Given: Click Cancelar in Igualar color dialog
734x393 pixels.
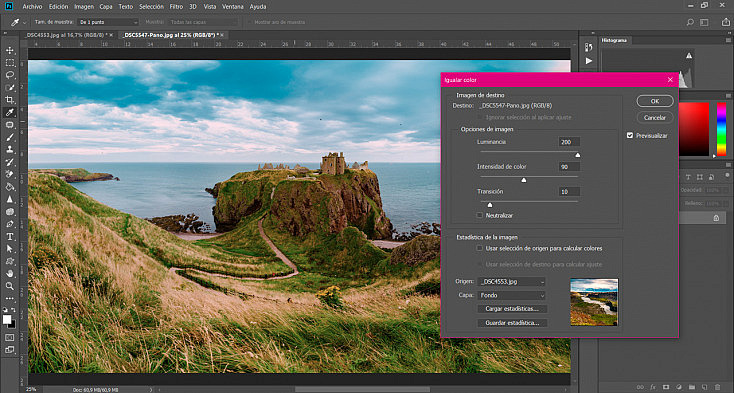Looking at the screenshot, I should pyautogui.click(x=655, y=117).
